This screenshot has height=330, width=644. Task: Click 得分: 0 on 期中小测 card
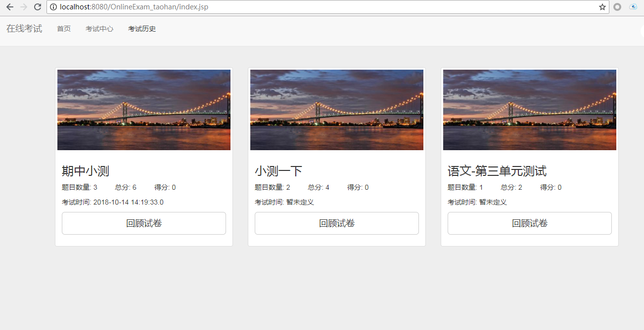[x=165, y=187]
